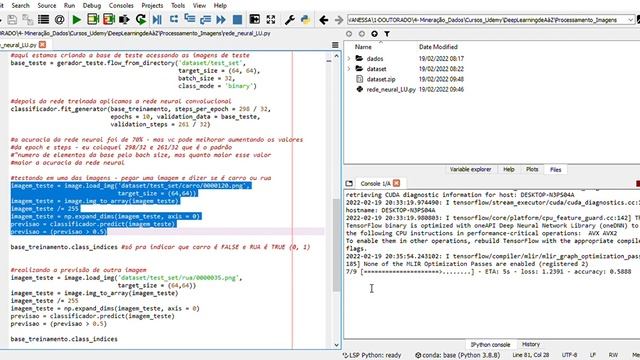Click the @ symbol finder icon
This screenshot has height=360, width=640.
(60, 20)
